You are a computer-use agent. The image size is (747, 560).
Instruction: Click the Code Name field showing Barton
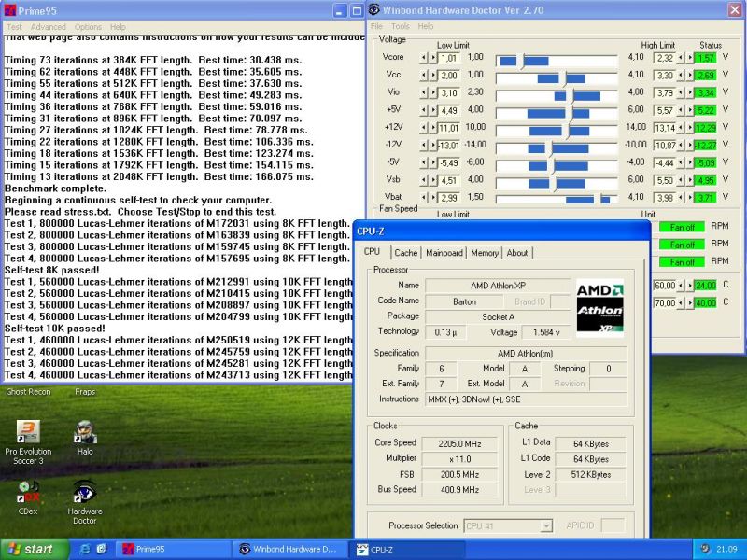pos(464,301)
